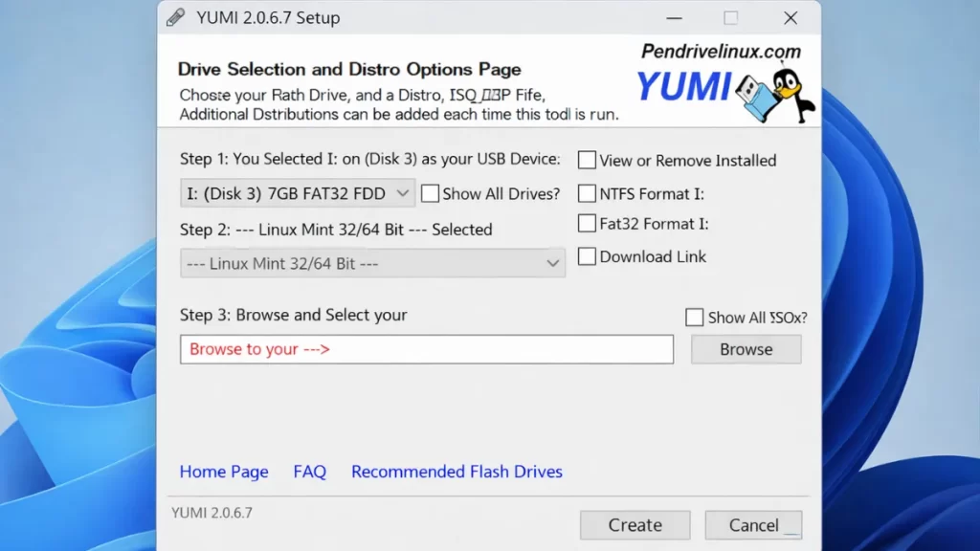Click the pencil icon in the title bar
This screenshot has height=551, width=980.
[x=176, y=17]
